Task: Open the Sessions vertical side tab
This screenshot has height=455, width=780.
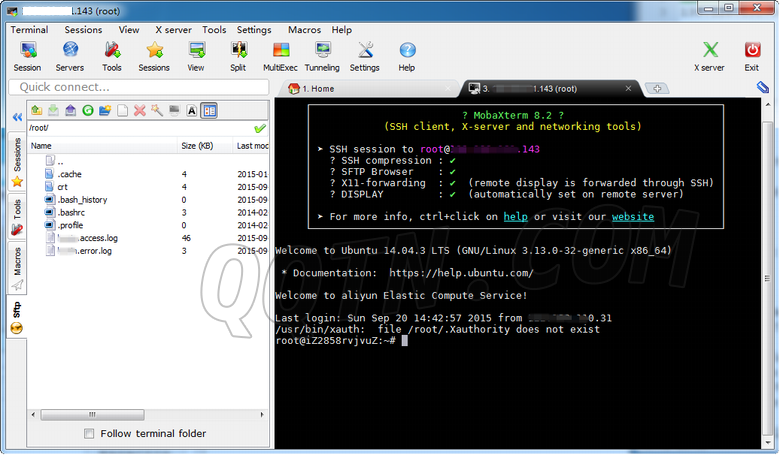Action: coord(16,160)
